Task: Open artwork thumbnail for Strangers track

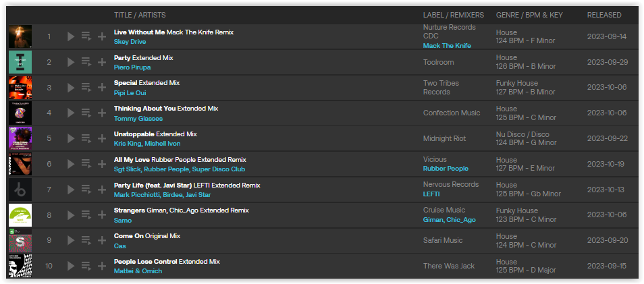Action: coord(20,215)
